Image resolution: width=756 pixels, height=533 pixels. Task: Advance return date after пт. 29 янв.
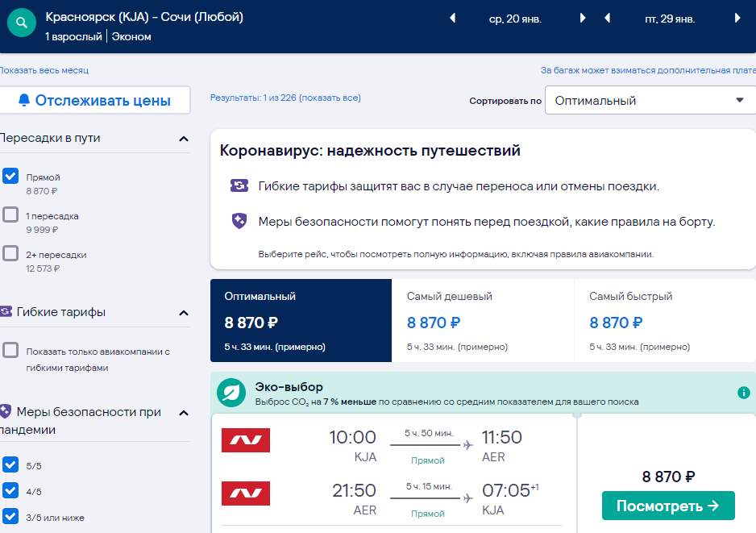(737, 19)
